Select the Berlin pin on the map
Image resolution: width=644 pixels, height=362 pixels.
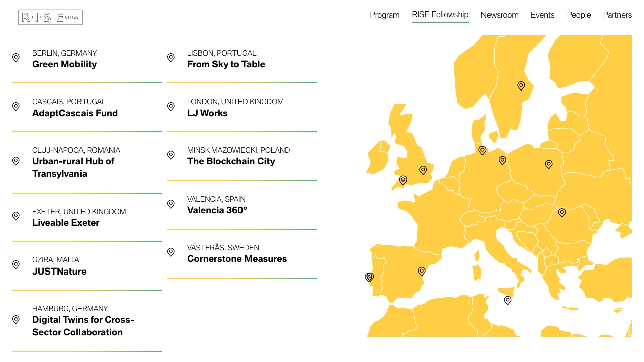502,160
